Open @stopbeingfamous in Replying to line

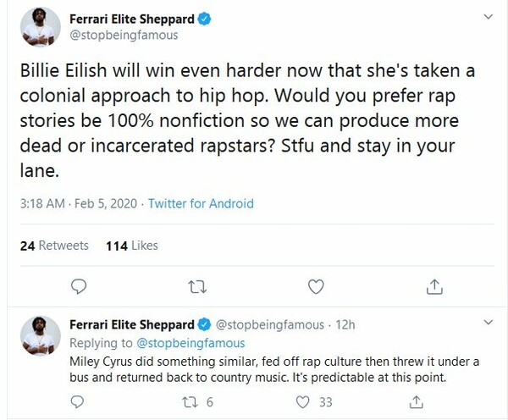tap(190, 343)
